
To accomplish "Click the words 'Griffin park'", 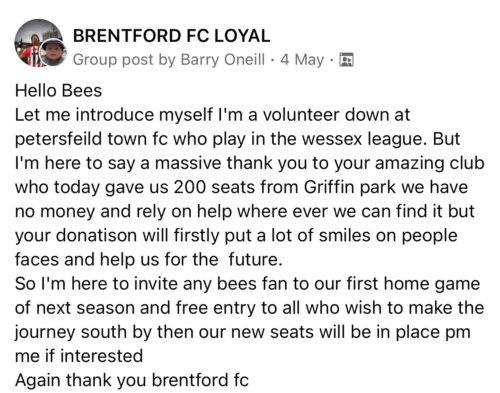I will click(349, 187).
